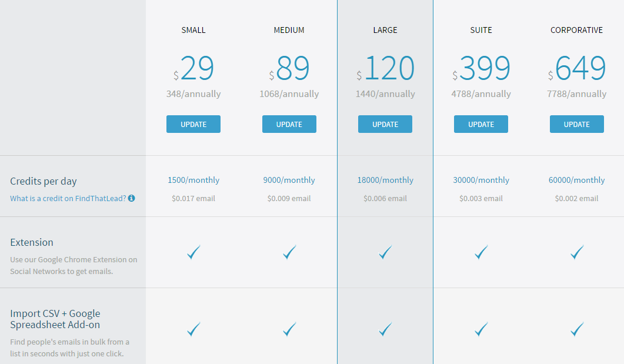The width and height of the screenshot is (624, 364).
Task: Click the 1068/annually text
Action: point(289,94)
